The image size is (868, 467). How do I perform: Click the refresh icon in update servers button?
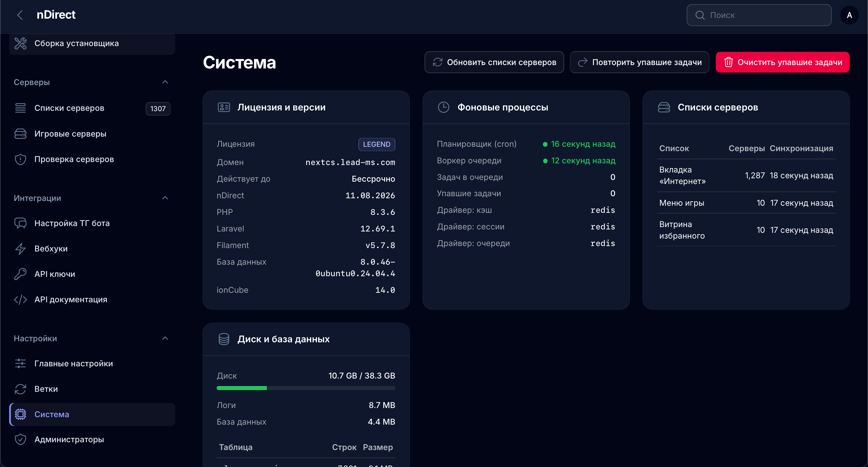click(x=437, y=62)
